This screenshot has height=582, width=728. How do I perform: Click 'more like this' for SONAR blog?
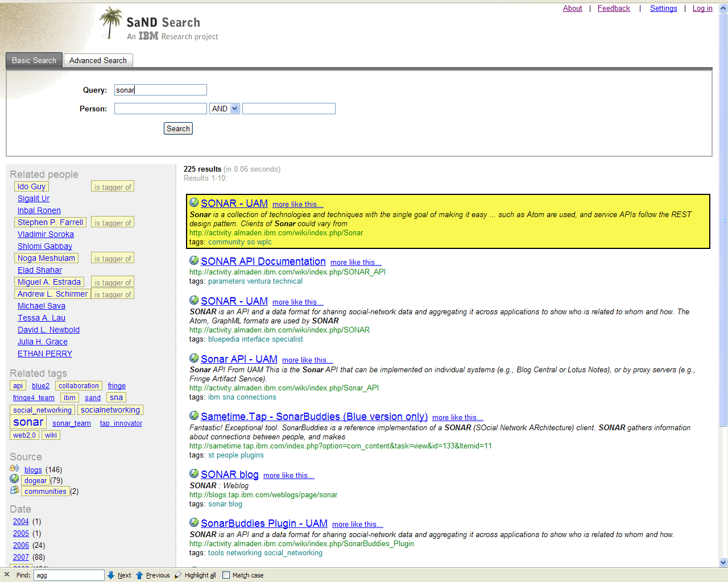click(289, 476)
